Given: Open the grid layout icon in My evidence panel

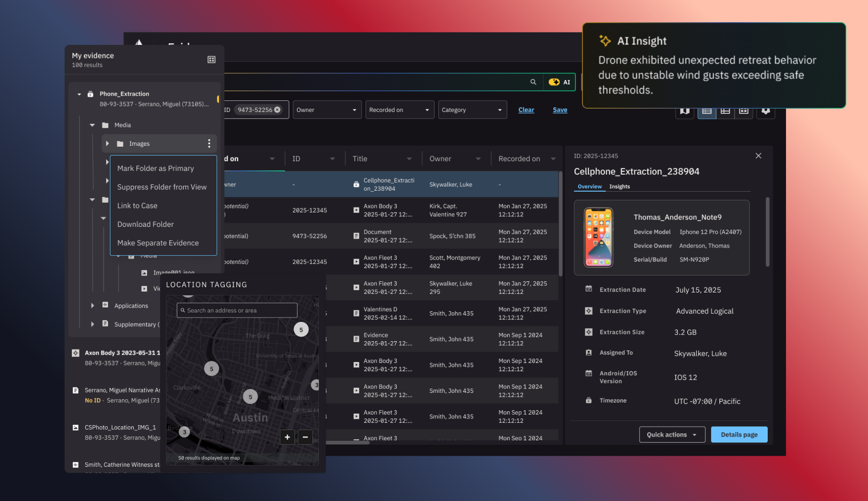Looking at the screenshot, I should pos(211,59).
